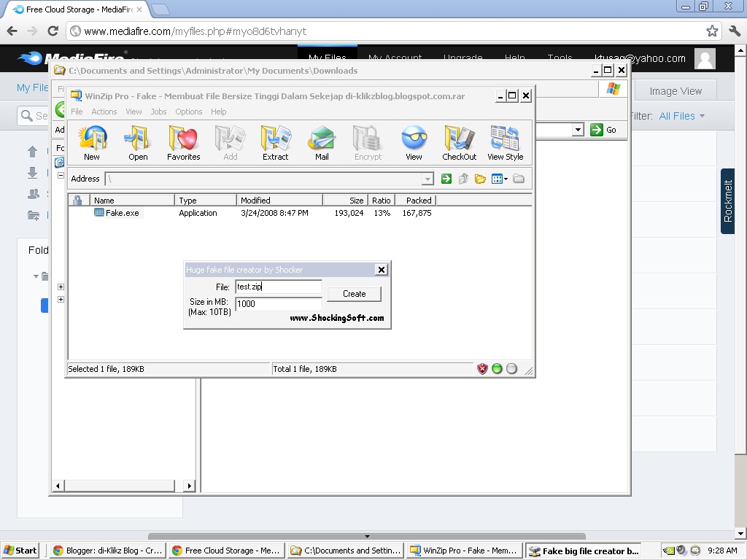The width and height of the screenshot is (747, 560).
Task: Expand the All Files filter dropdown
Action: 681,115
